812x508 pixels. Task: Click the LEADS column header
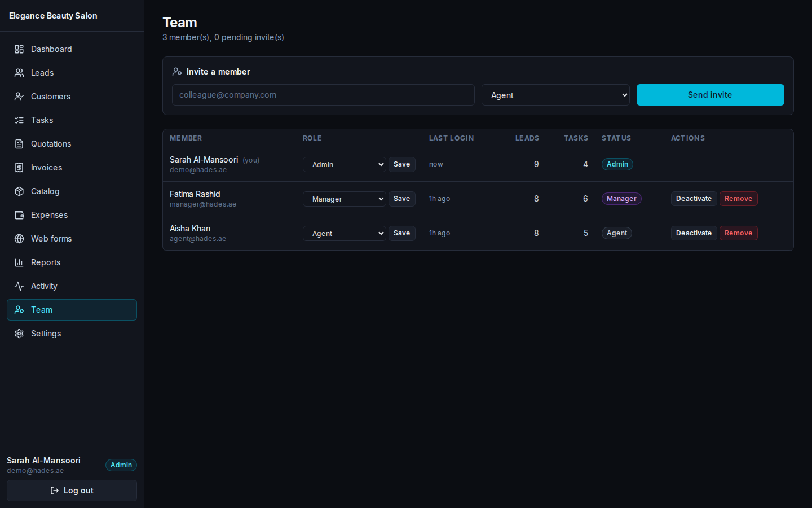527,138
